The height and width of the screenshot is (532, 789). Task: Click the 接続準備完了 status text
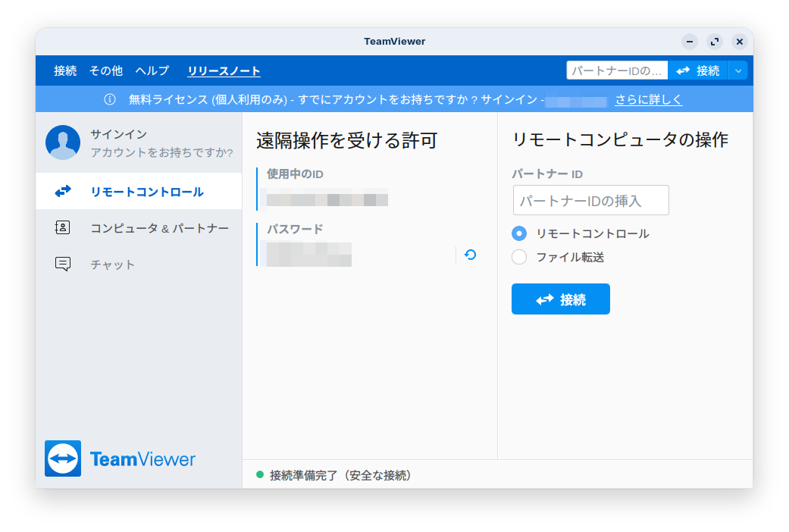[x=340, y=475]
